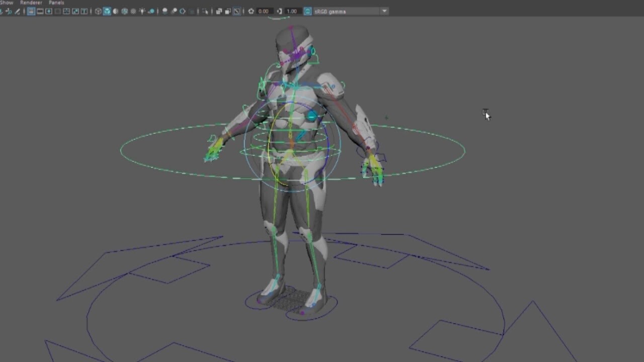Toggle the gate mask overlay
The image size is (644, 362).
click(58, 11)
